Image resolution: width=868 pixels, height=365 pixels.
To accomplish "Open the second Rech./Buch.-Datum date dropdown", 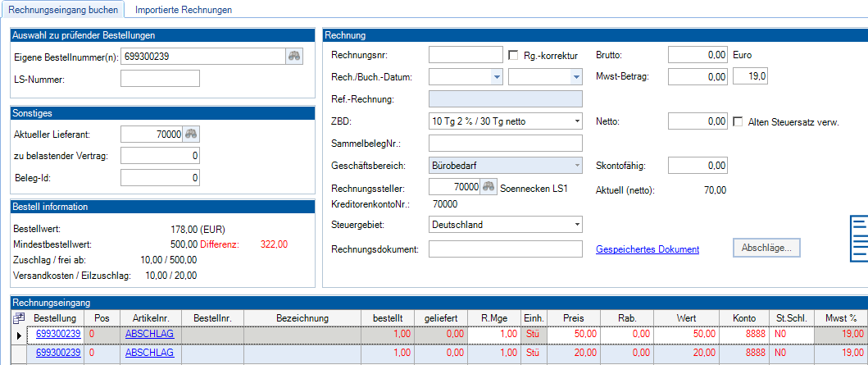I will point(575,77).
